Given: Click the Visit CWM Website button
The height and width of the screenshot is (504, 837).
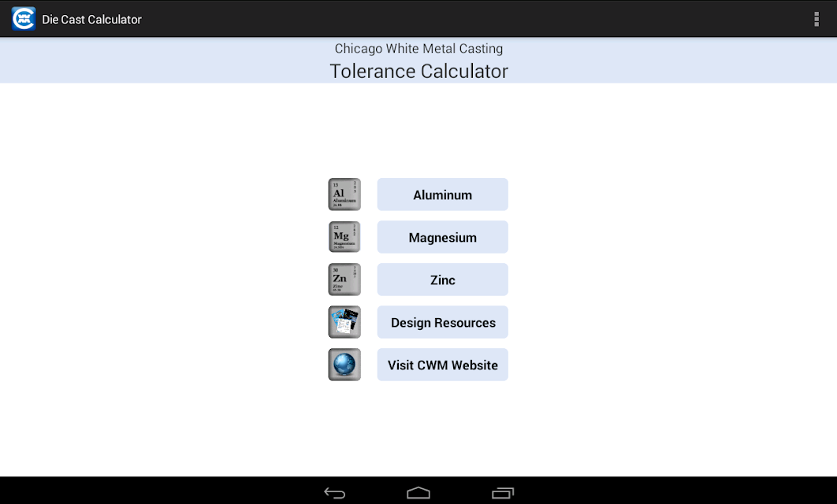Looking at the screenshot, I should tap(442, 365).
